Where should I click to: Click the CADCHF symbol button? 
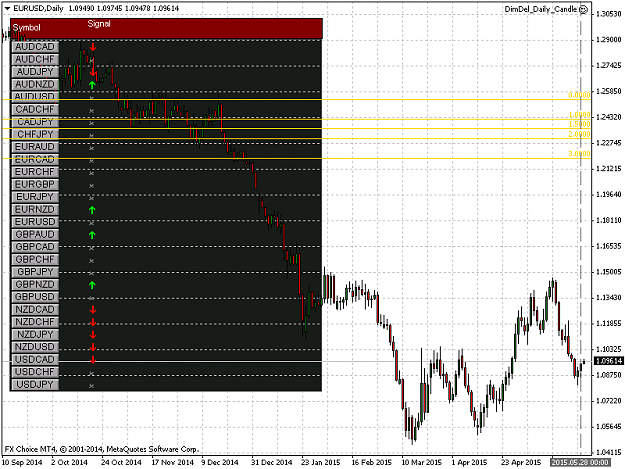[x=35, y=109]
